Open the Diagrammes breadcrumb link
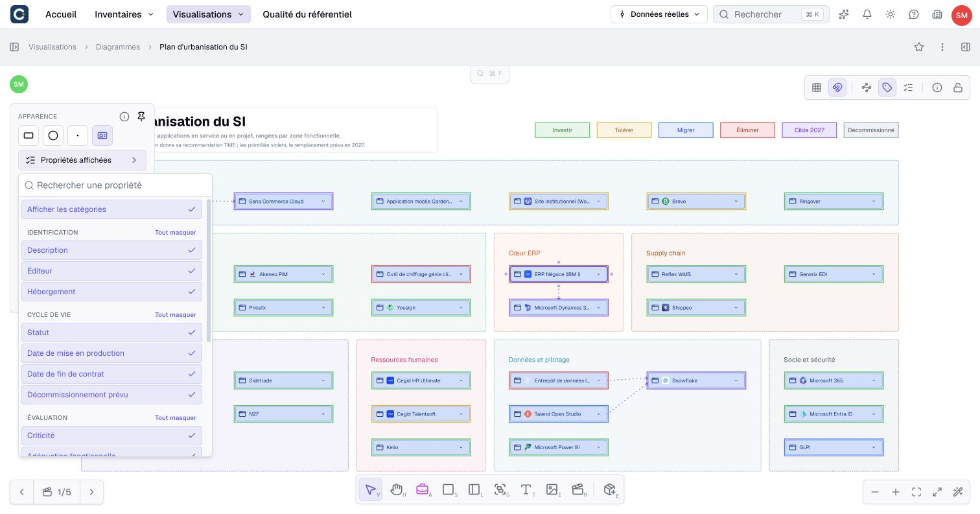The width and height of the screenshot is (980, 514). [118, 47]
